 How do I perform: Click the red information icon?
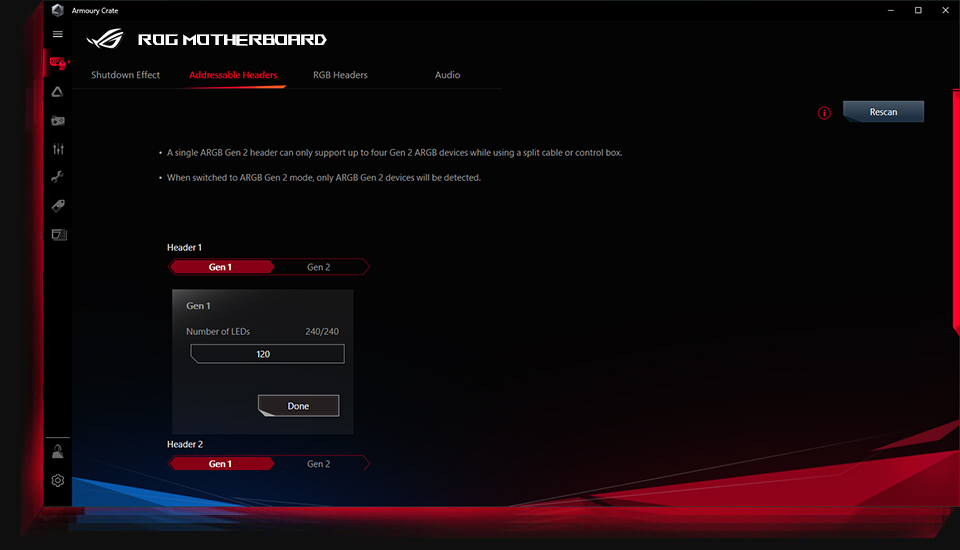(824, 113)
